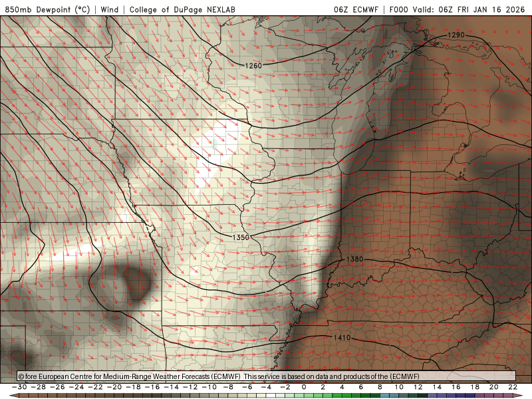Viewport: 532px width, 399px height.
Task: Click the 8 value on the color scale
Action: (x=380, y=387)
